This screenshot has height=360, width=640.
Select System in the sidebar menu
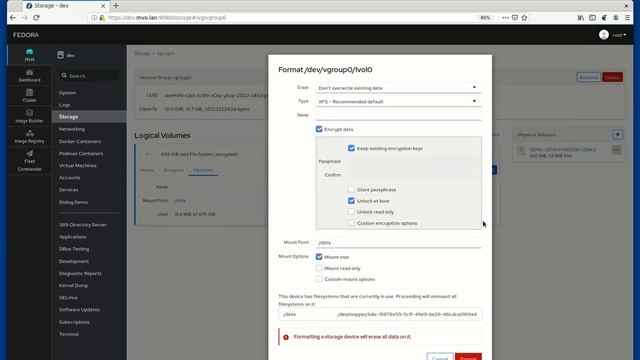67,93
